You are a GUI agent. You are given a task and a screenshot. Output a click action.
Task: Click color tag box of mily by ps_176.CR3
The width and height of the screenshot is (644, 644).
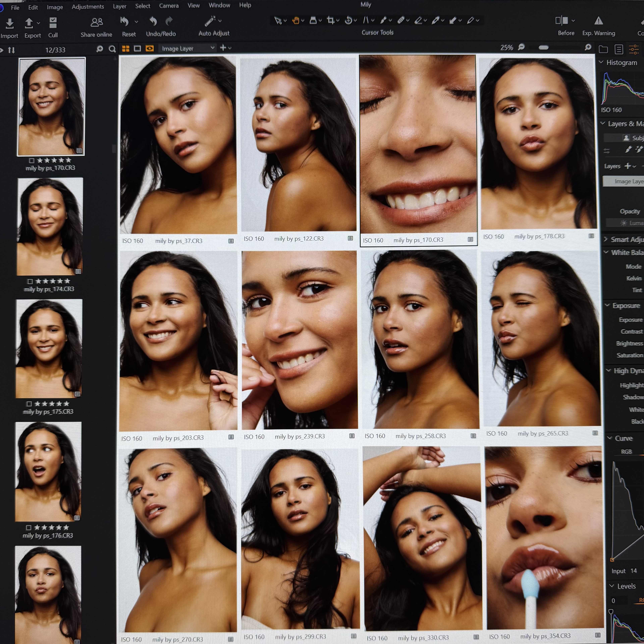pyautogui.click(x=28, y=528)
